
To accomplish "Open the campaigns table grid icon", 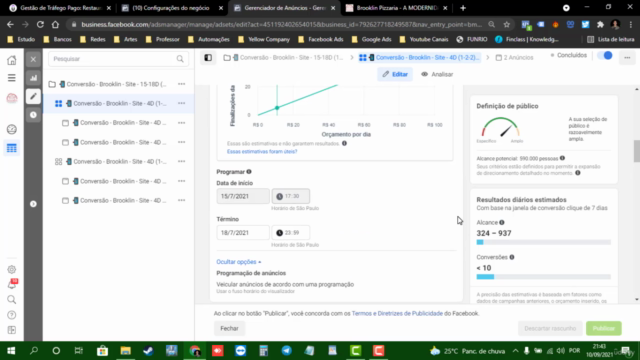I will [x=12, y=148].
